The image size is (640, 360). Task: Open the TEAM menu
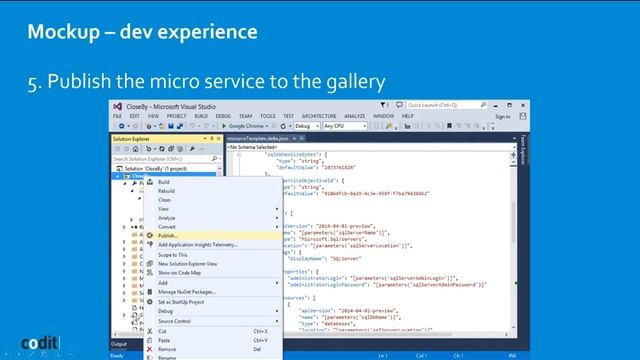tap(245, 116)
